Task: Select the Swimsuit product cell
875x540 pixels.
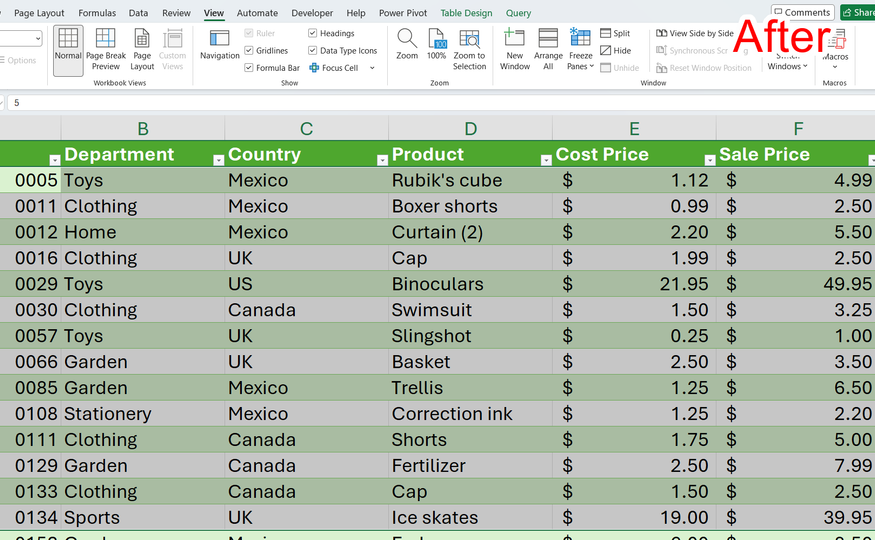Action: [470, 310]
